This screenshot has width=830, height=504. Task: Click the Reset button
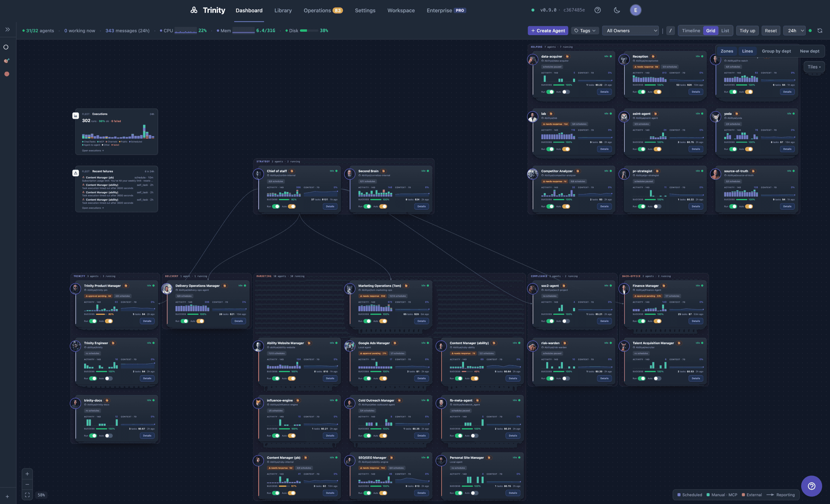771,31
